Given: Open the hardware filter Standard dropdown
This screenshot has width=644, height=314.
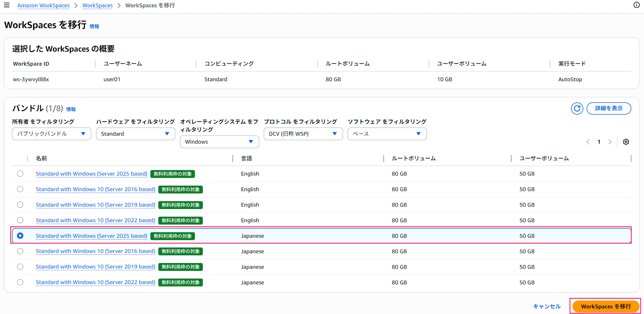Looking at the screenshot, I should point(135,134).
